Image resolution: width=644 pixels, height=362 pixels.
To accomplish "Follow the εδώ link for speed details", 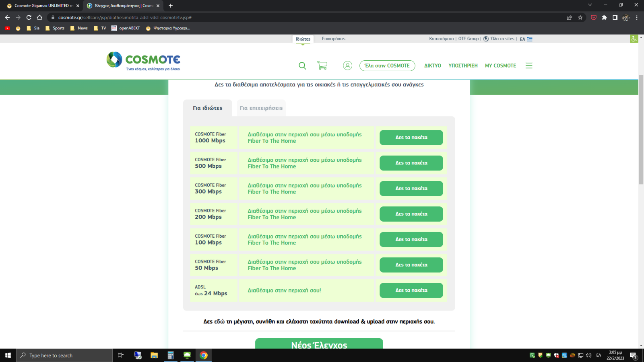I will coord(219,322).
